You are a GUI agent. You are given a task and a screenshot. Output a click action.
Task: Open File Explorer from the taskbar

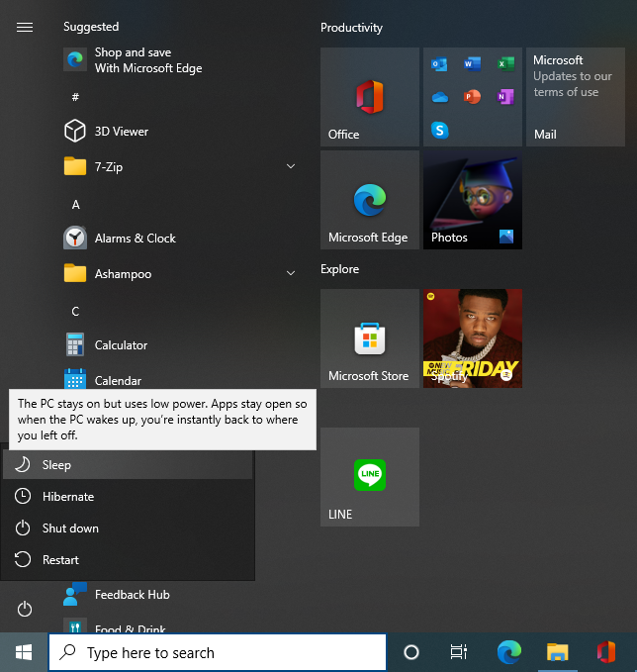click(557, 652)
